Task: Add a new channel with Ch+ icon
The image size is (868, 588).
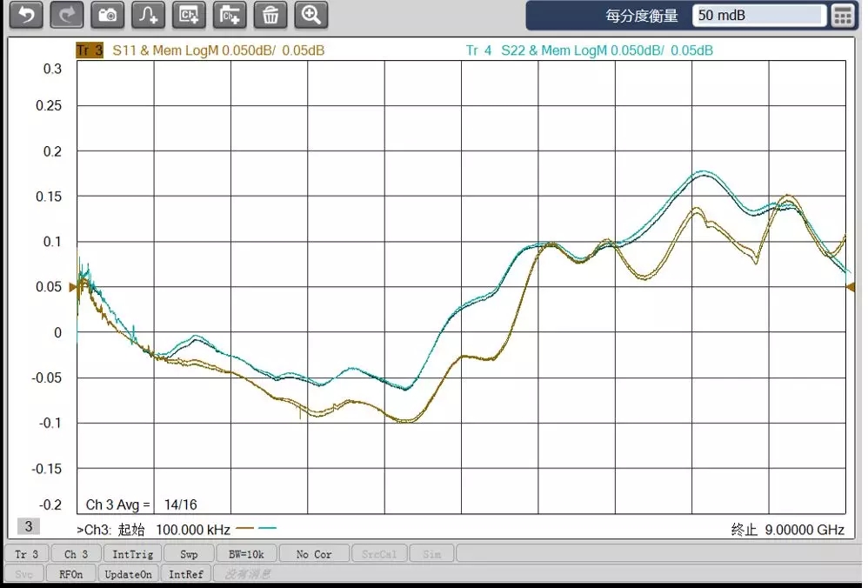Action: point(189,15)
